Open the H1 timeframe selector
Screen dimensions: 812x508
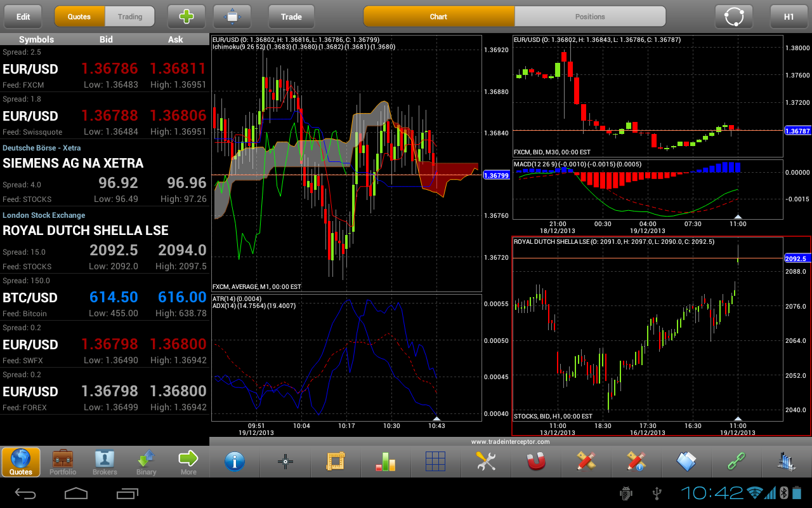[789, 17]
